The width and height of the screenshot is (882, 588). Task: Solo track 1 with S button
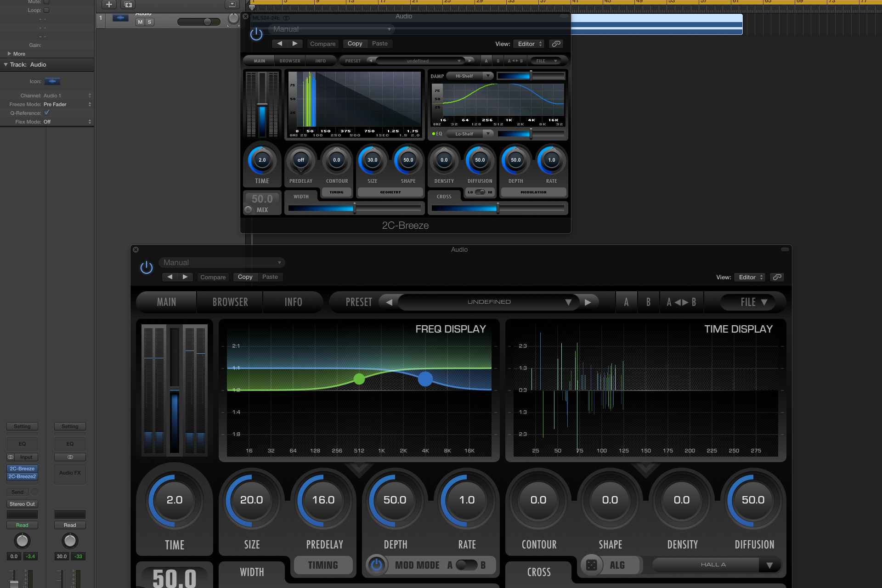tap(149, 22)
